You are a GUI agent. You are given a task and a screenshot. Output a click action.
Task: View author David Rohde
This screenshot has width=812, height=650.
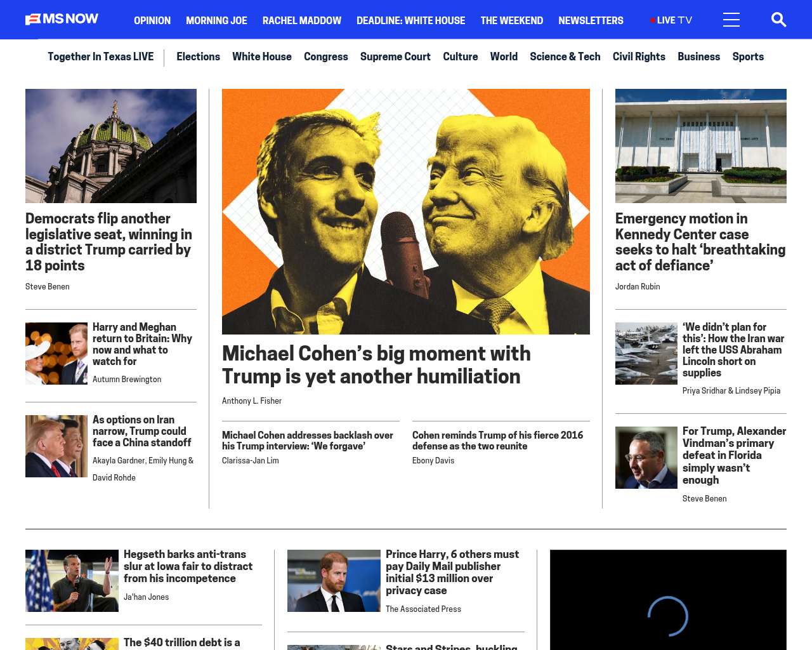pyautogui.click(x=114, y=478)
